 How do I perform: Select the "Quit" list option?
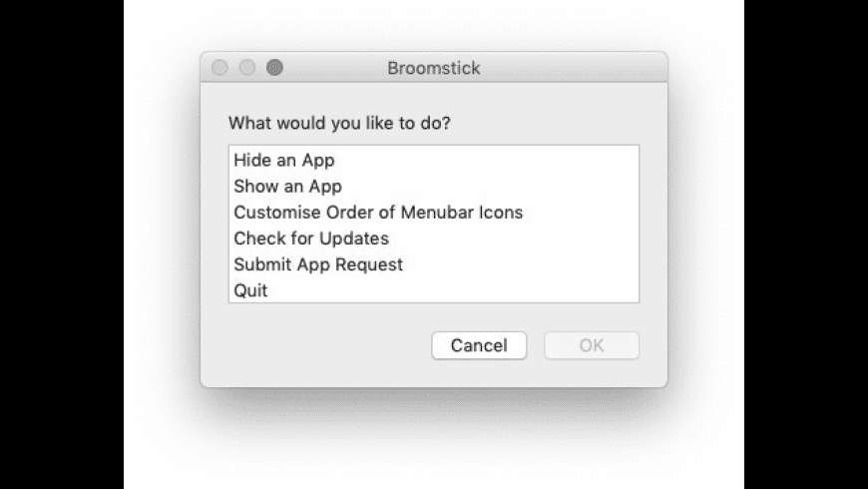tap(250, 291)
